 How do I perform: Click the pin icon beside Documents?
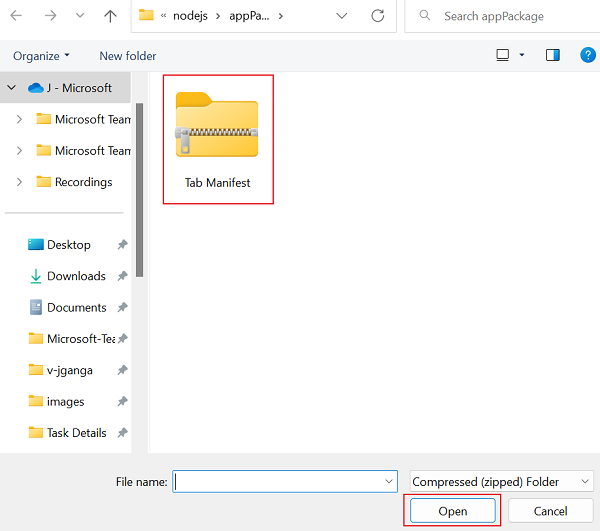pos(122,307)
